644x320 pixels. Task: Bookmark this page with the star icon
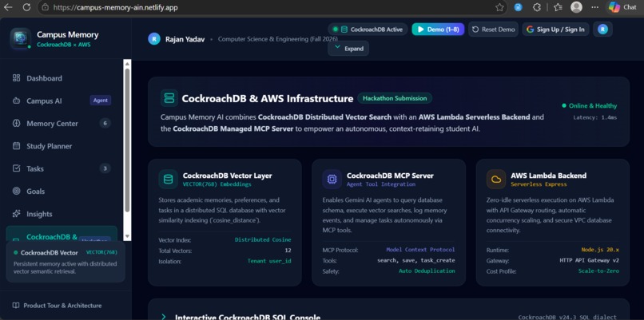[499, 7]
